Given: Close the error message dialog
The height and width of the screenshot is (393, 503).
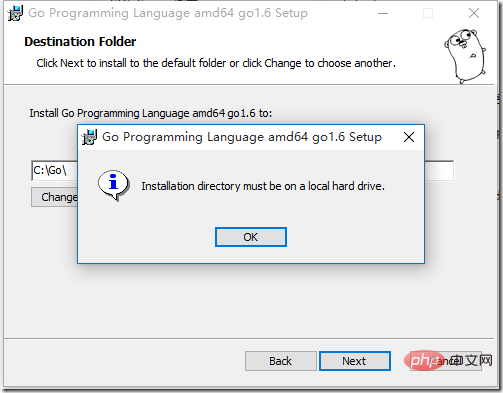Looking at the screenshot, I should 409,137.
